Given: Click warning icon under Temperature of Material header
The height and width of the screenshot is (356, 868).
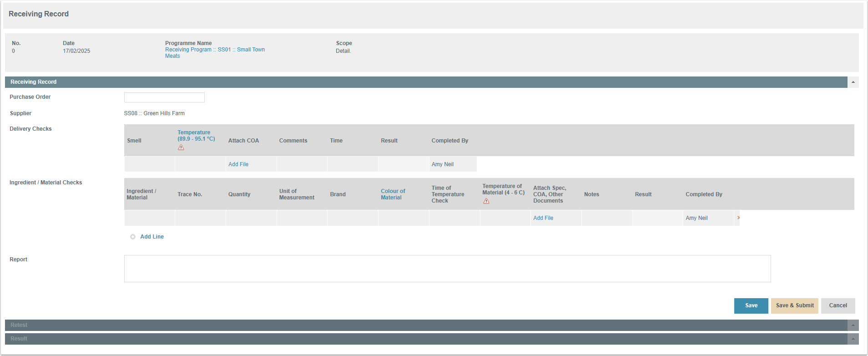Looking at the screenshot, I should 486,201.
